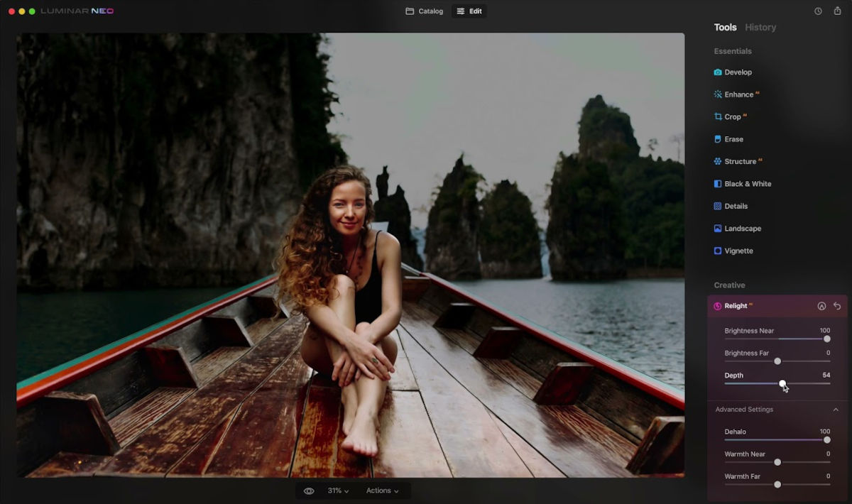Click the Relight mask icon
Viewport: 852px width, 504px height.
(x=821, y=306)
